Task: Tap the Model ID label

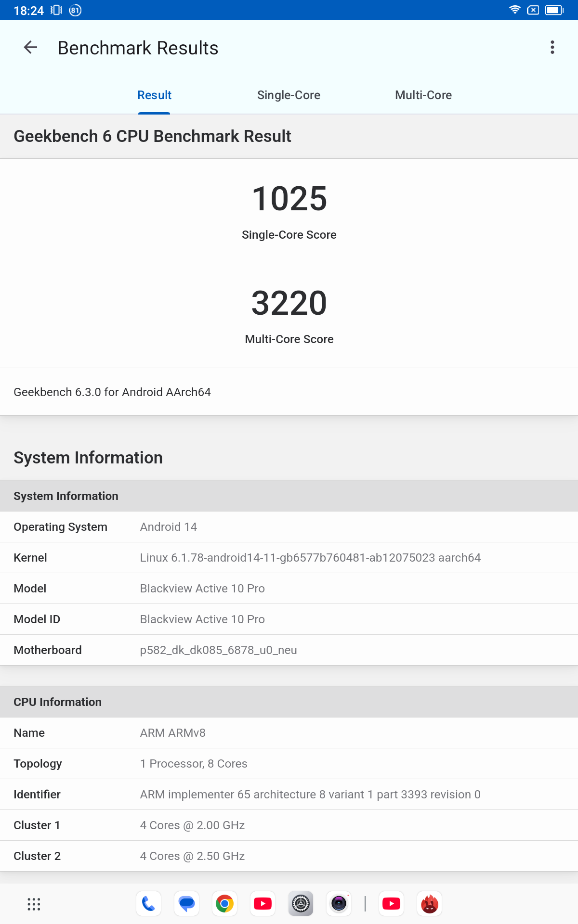Action: pyautogui.click(x=37, y=619)
